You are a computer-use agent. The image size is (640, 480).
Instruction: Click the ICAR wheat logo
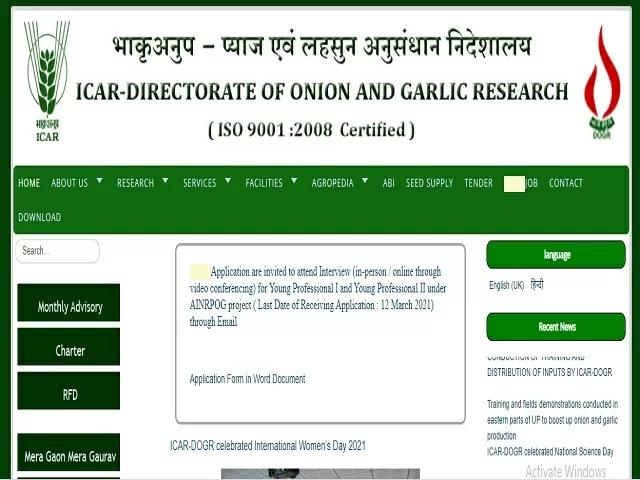[47, 81]
